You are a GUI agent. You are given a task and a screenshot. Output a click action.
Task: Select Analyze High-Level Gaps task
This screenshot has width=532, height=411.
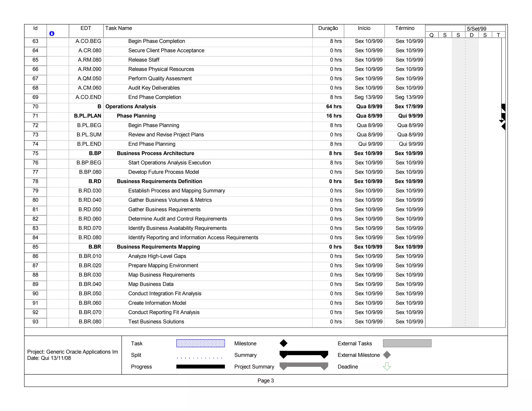coord(157,256)
